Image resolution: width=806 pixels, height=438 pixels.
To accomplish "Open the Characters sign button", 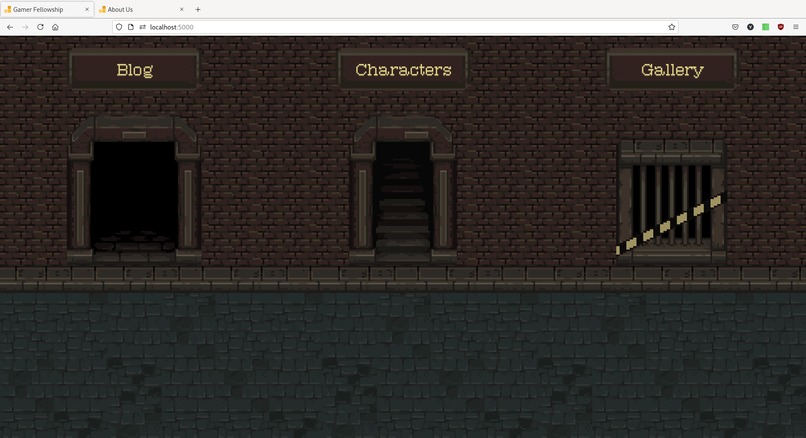I will tap(403, 69).
